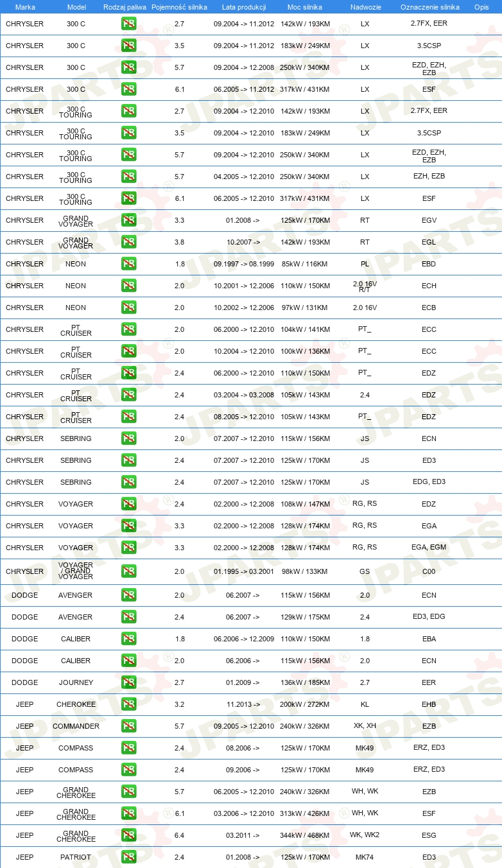Click PB icon in Jeep Commander row
Viewport: 502px width, 868px height.
(128, 726)
